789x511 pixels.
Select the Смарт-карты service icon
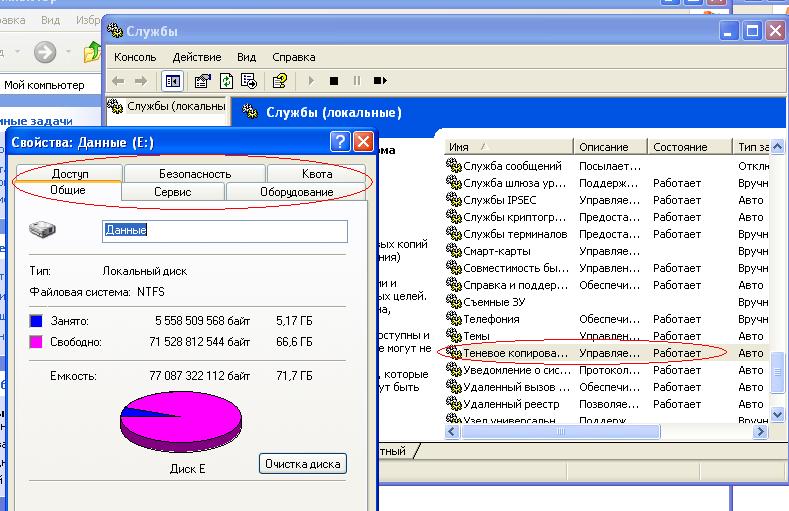(453, 250)
